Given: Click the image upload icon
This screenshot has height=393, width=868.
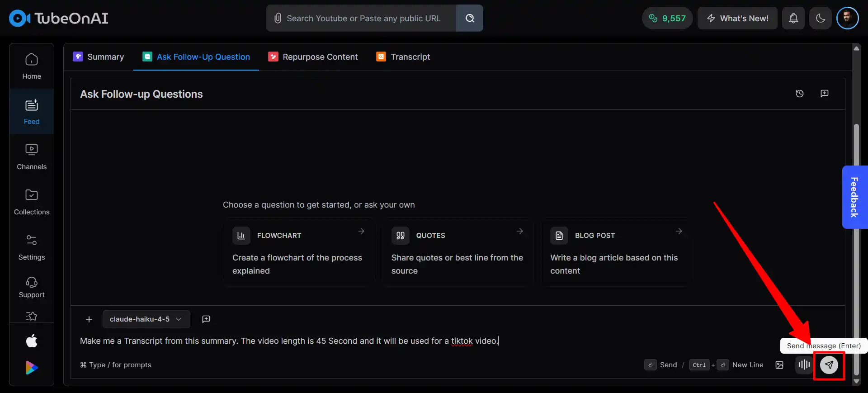Looking at the screenshot, I should point(779,365).
